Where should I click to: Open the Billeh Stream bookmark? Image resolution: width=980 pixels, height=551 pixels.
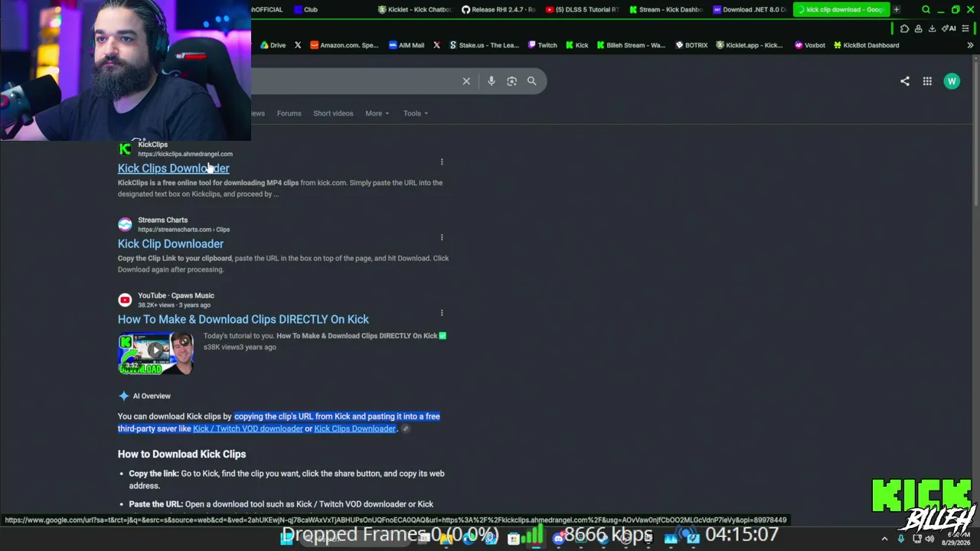click(x=631, y=45)
